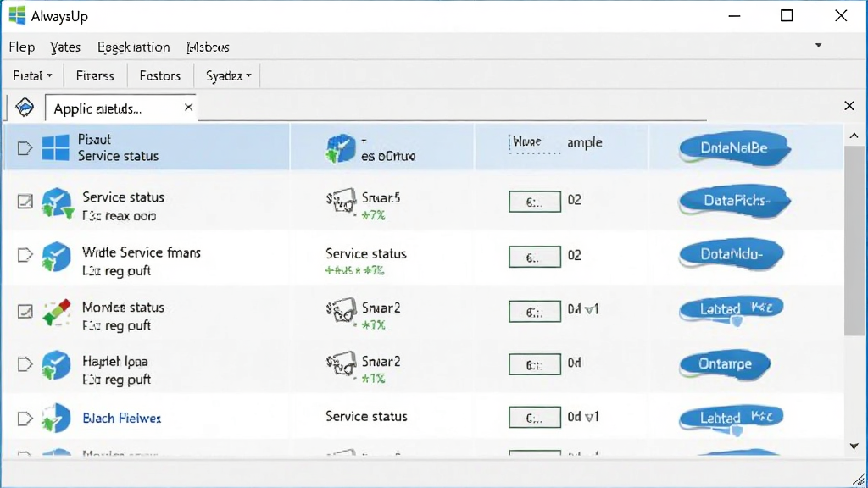Viewport: 868px width, 488px height.
Task: Check the Hapteh lpoa checkbox
Action: [25, 364]
